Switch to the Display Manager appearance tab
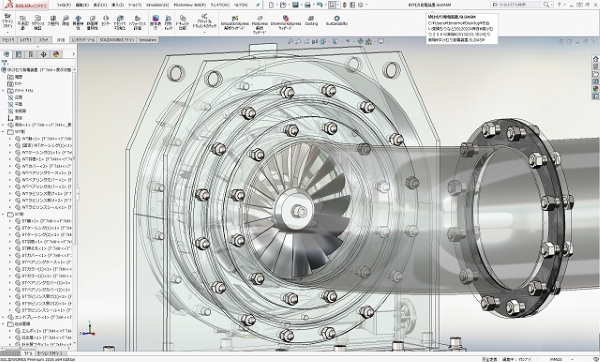Image resolution: width=600 pixels, height=362 pixels. pyautogui.click(x=56, y=54)
